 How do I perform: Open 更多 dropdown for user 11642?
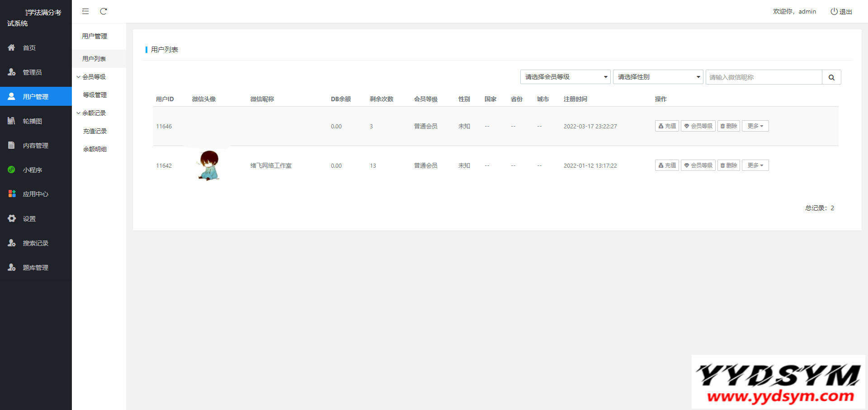(755, 165)
